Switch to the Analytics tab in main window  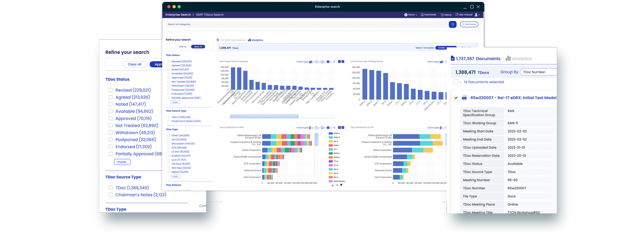pos(256,40)
